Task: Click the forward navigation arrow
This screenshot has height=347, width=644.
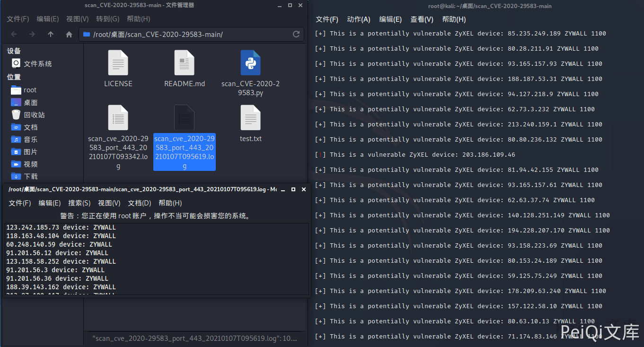Action: [x=32, y=35]
